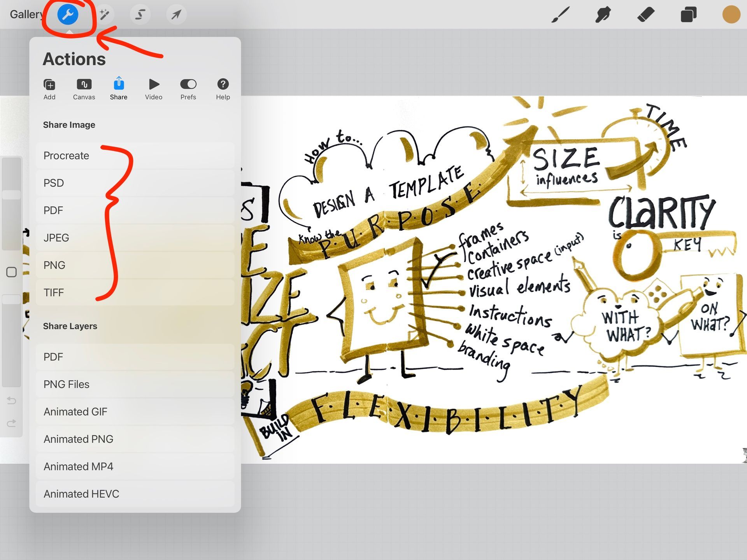Screen dimensions: 747x560
Task: Select the Paint brush tool
Action: [x=560, y=15]
